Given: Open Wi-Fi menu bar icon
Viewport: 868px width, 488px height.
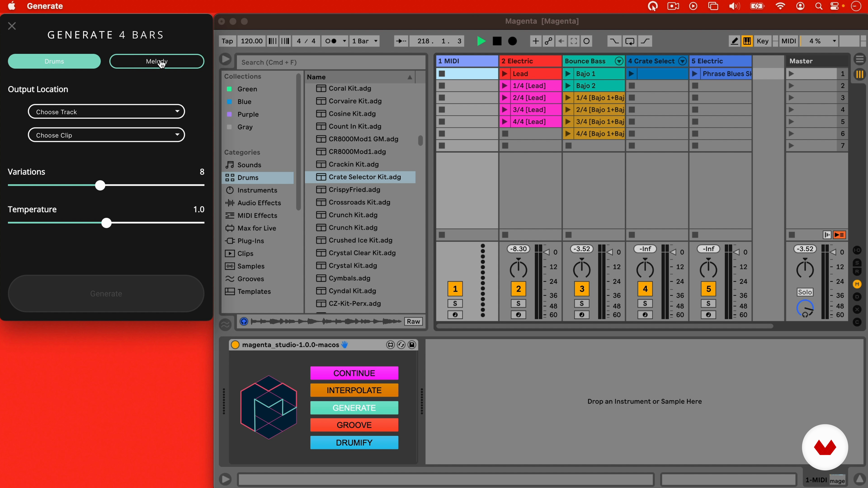Looking at the screenshot, I should click(x=780, y=6).
